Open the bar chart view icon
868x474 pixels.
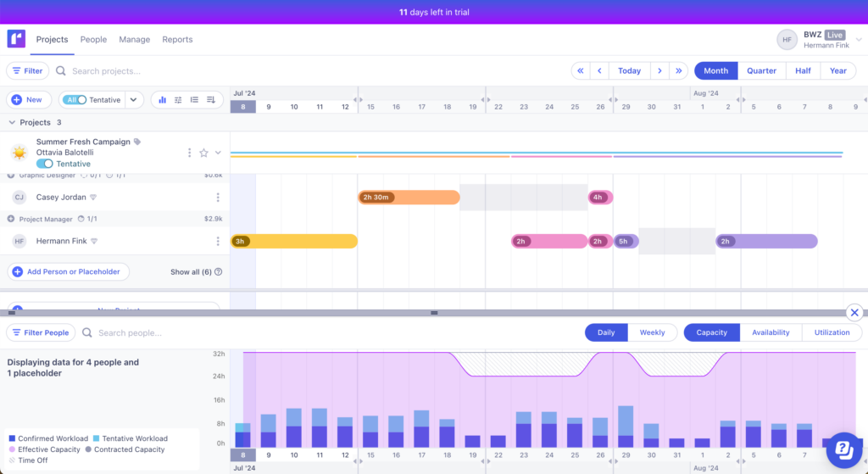click(x=162, y=100)
